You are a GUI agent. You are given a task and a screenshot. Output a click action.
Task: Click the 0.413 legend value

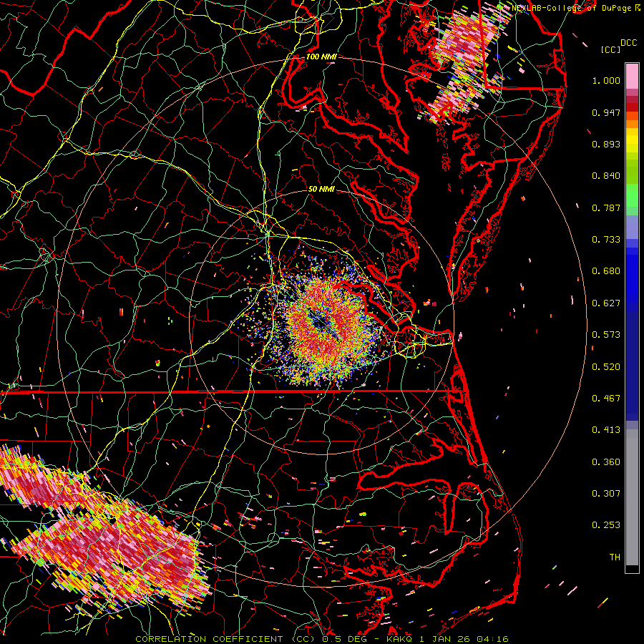pos(606,430)
